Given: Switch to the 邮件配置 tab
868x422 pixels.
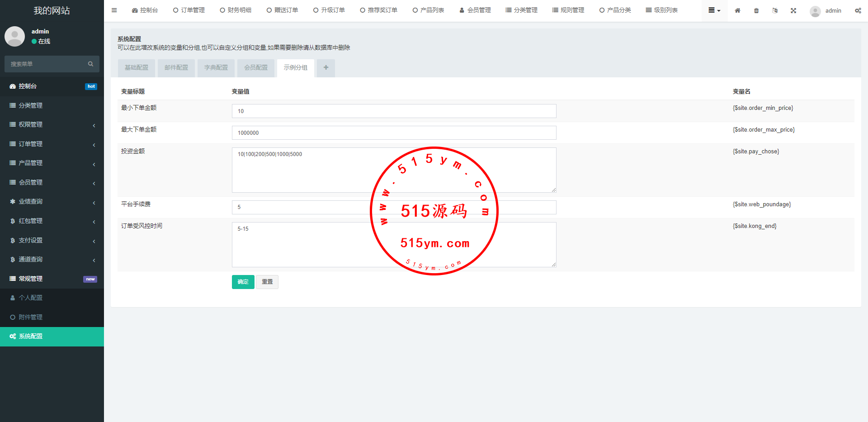Looking at the screenshot, I should (x=176, y=68).
